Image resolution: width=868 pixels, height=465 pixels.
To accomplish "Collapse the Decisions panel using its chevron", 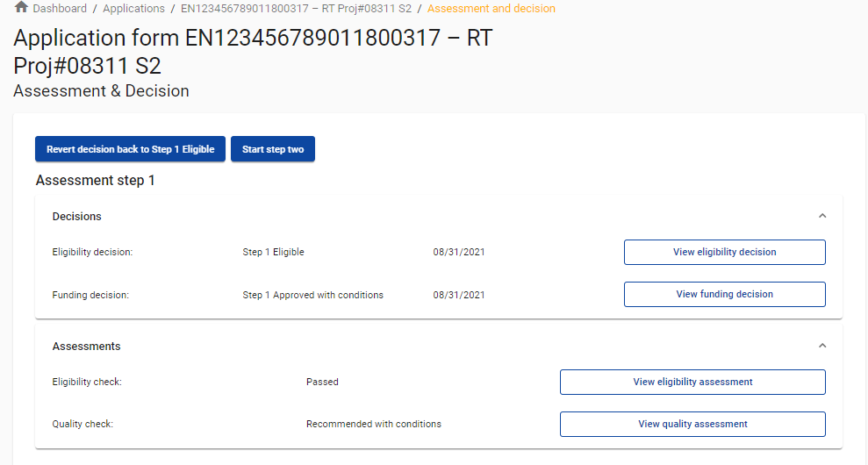I will click(x=822, y=216).
